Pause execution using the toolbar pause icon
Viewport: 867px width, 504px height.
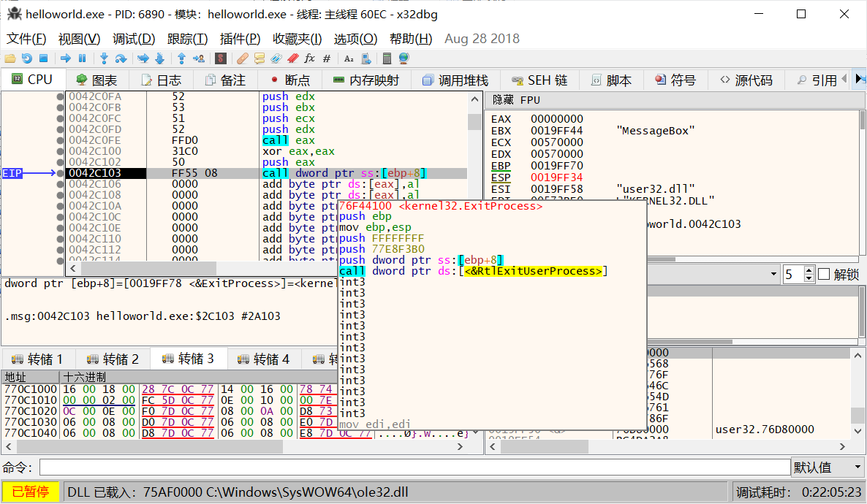point(83,58)
